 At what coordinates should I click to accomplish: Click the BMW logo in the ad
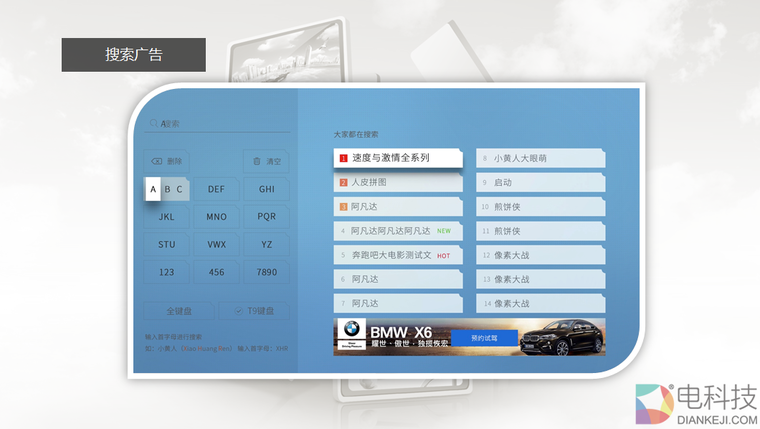pos(351,330)
